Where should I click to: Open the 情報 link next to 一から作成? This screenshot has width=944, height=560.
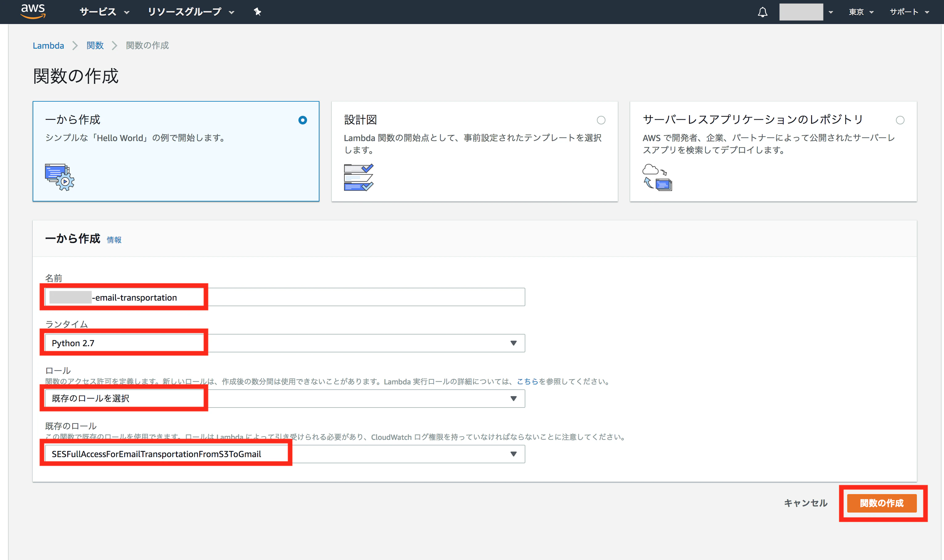tap(114, 240)
